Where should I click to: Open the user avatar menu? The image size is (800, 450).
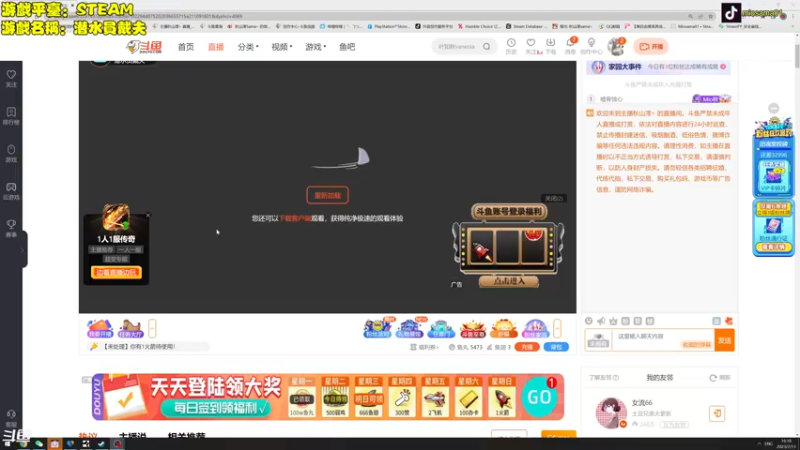[x=616, y=46]
